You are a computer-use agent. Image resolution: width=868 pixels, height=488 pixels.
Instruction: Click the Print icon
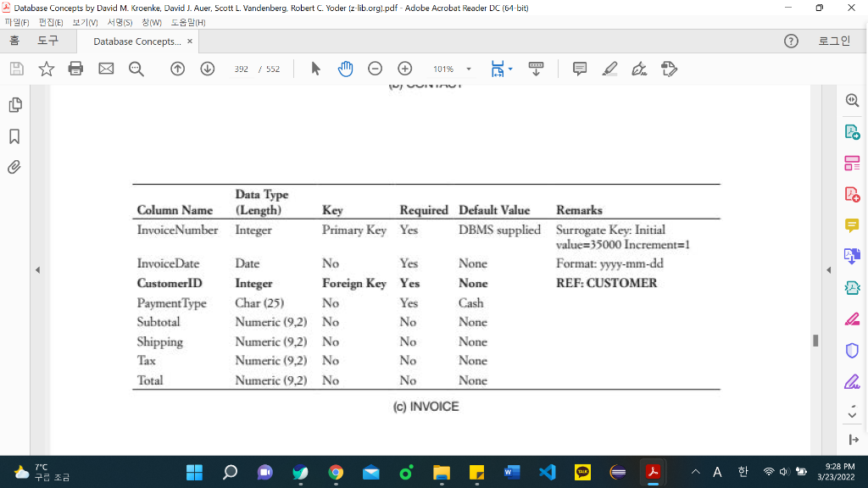point(76,69)
